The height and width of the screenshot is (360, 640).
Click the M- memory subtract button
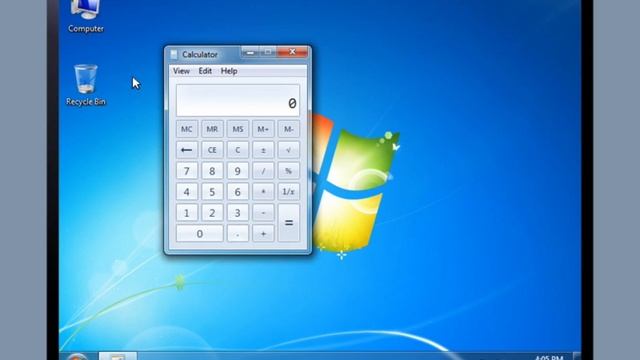click(289, 129)
